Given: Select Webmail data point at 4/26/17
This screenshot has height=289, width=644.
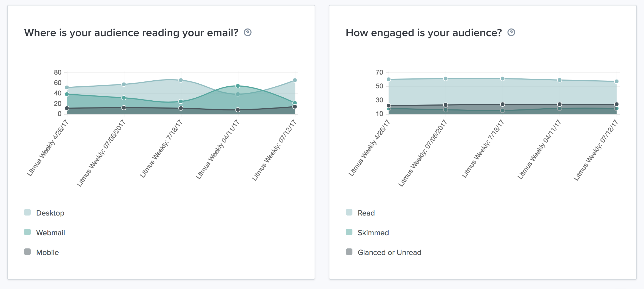Looking at the screenshot, I should click(x=67, y=94).
